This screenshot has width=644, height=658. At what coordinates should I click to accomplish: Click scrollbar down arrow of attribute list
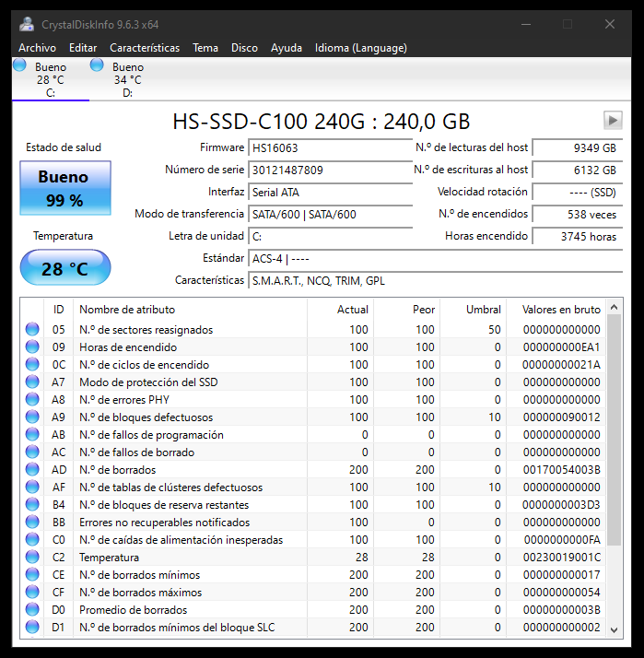pyautogui.click(x=615, y=629)
